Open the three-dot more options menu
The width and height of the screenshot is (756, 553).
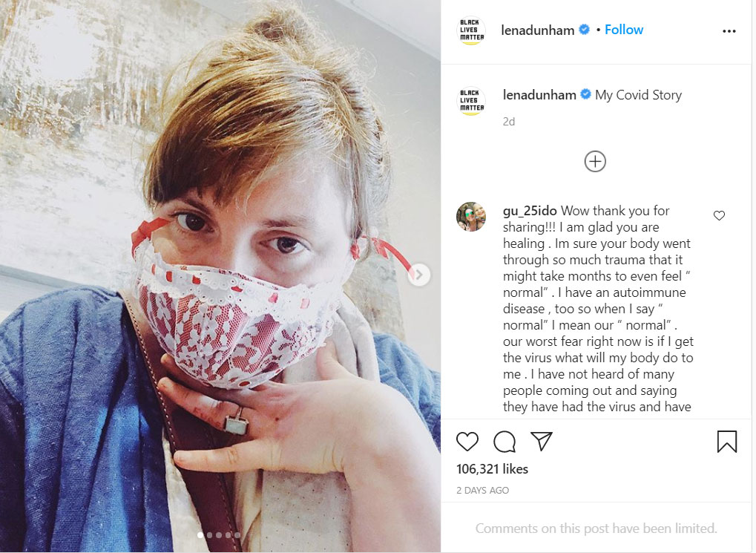coord(729,31)
